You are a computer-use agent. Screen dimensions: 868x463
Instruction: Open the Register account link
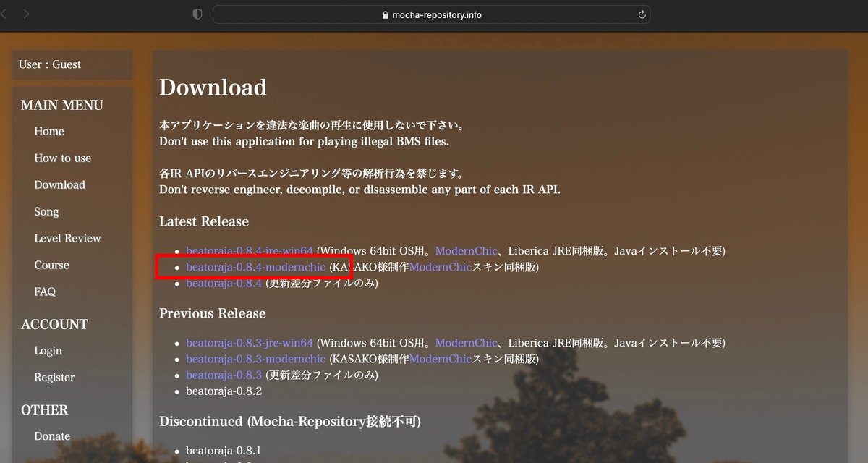click(54, 378)
